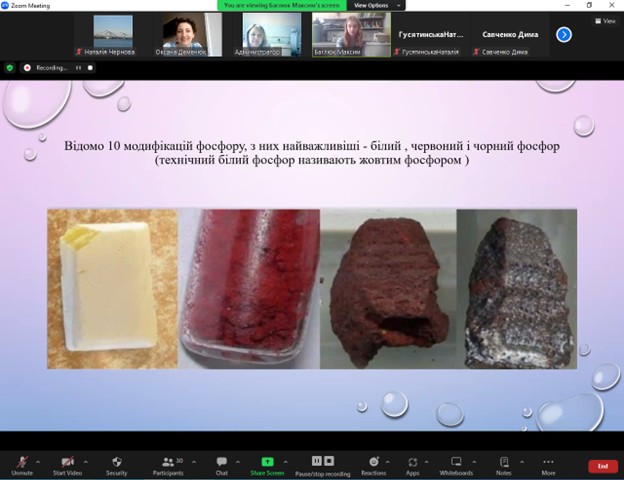Open Apps panel
The height and width of the screenshot is (480, 624).
[x=413, y=465]
